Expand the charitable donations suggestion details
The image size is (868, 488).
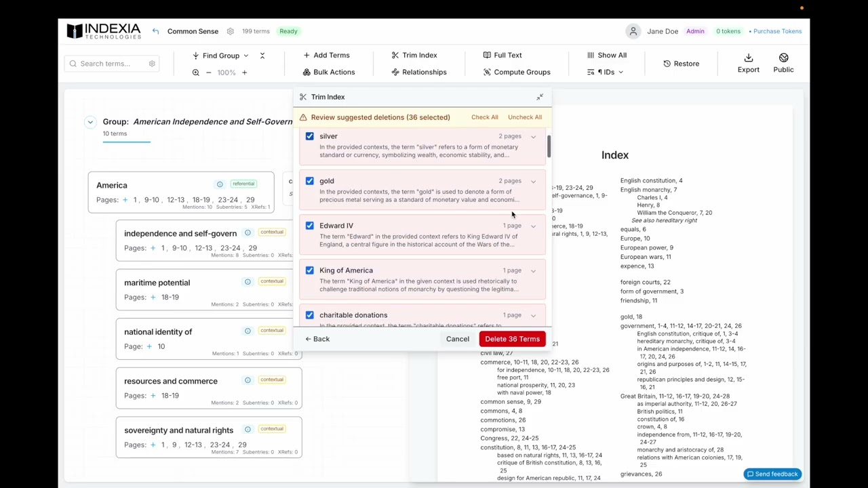[x=533, y=316]
